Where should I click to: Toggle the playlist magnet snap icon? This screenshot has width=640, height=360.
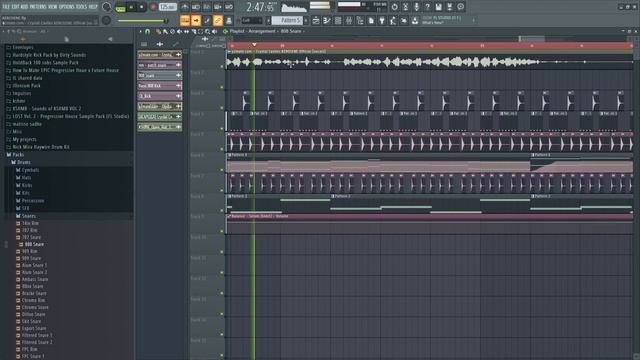click(148, 31)
